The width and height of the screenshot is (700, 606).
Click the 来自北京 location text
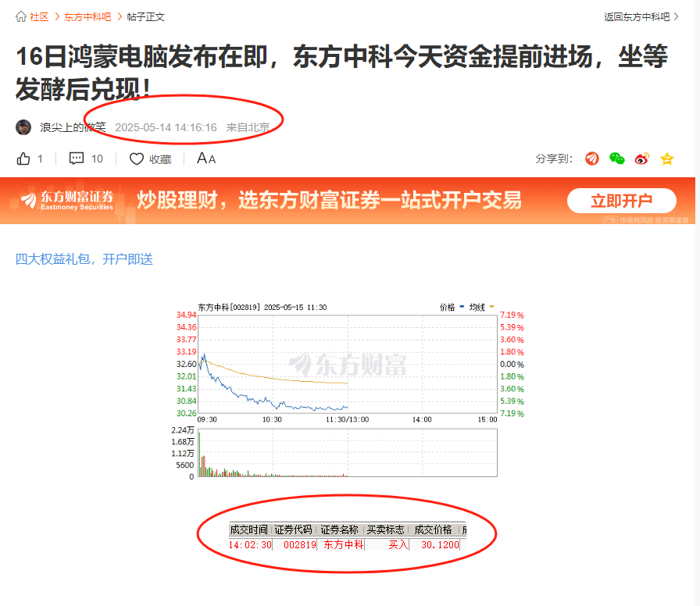248,127
